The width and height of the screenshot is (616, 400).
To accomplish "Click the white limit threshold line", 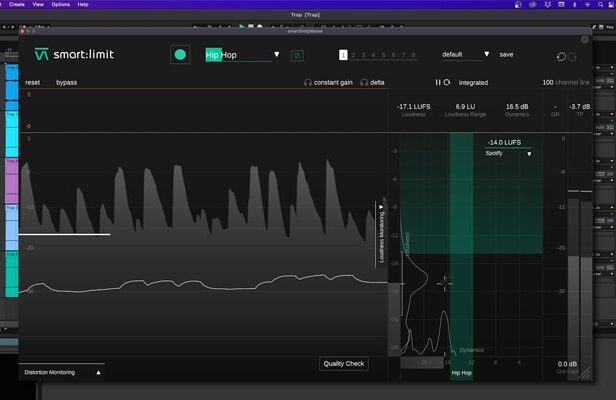I will coord(64,235).
